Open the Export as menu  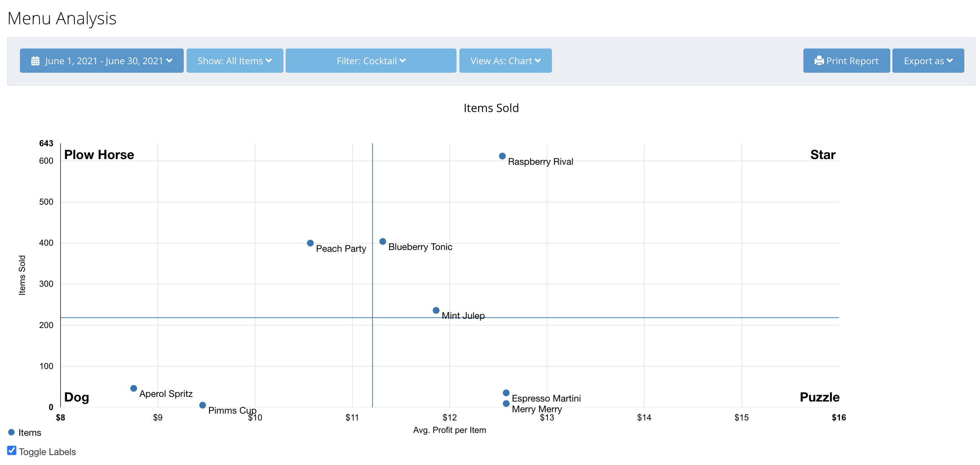coord(928,61)
